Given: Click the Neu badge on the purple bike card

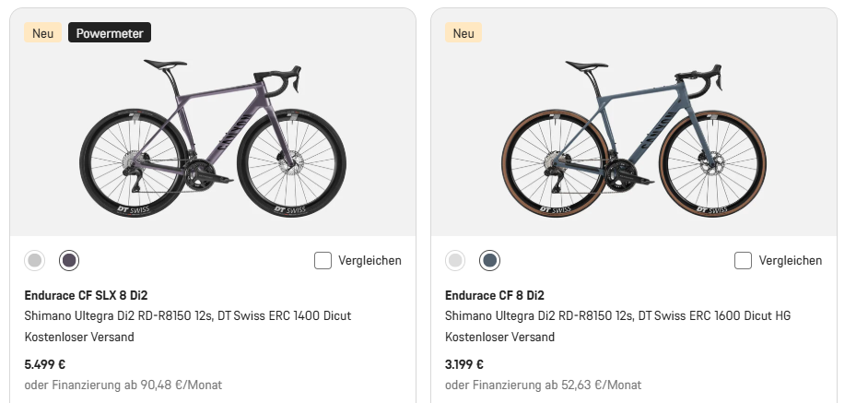Looking at the screenshot, I should pyautogui.click(x=42, y=33).
